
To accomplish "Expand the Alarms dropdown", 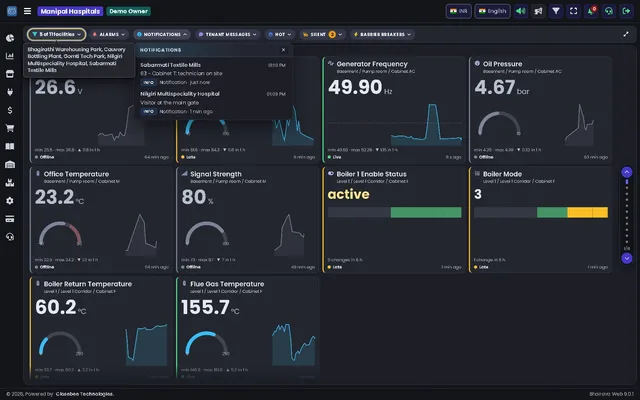I will [109, 34].
